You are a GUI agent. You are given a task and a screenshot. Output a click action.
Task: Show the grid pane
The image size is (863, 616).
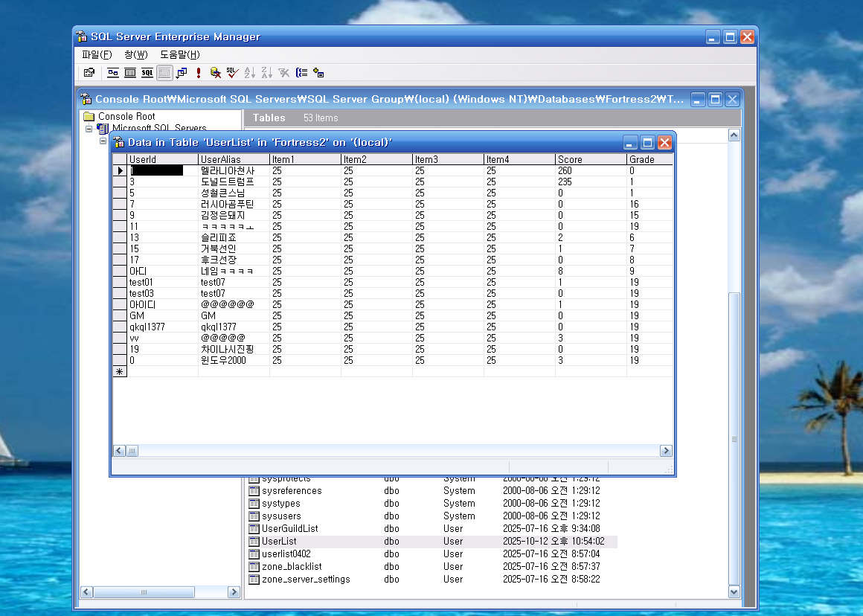point(130,73)
